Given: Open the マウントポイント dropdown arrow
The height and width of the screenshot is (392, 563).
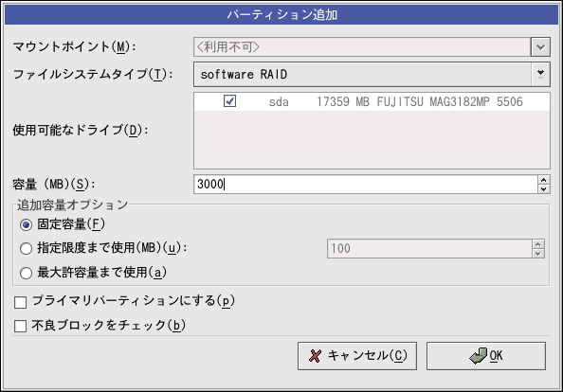Looking at the screenshot, I should [x=540, y=46].
